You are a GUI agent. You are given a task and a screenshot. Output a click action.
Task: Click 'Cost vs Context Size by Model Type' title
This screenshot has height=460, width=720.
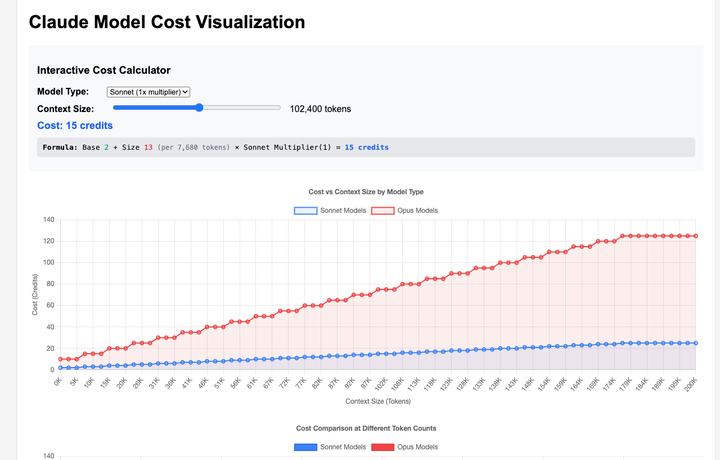pyautogui.click(x=366, y=191)
